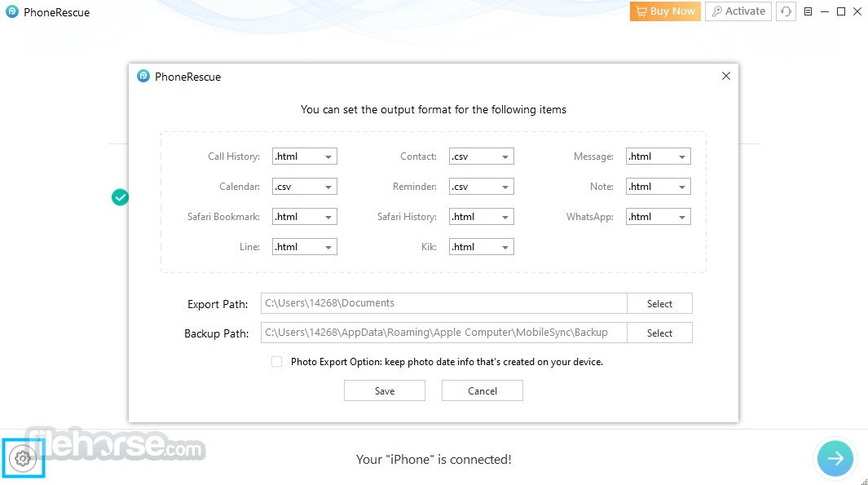Screen dimensions: 868x485
Task: Cancel the settings dialog
Action: pos(482,390)
